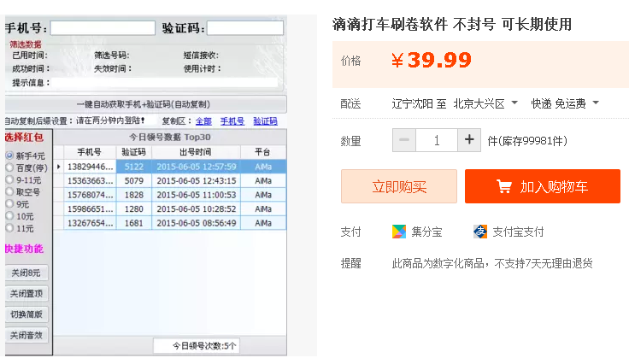Image resolution: width=629 pixels, height=364 pixels.
Task: Open the 北京大兴区 destination dropdown
Action: [x=485, y=103]
